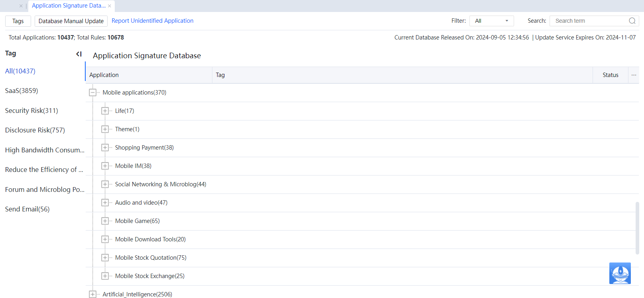Collapse the Tag sidebar panel

coord(79,54)
